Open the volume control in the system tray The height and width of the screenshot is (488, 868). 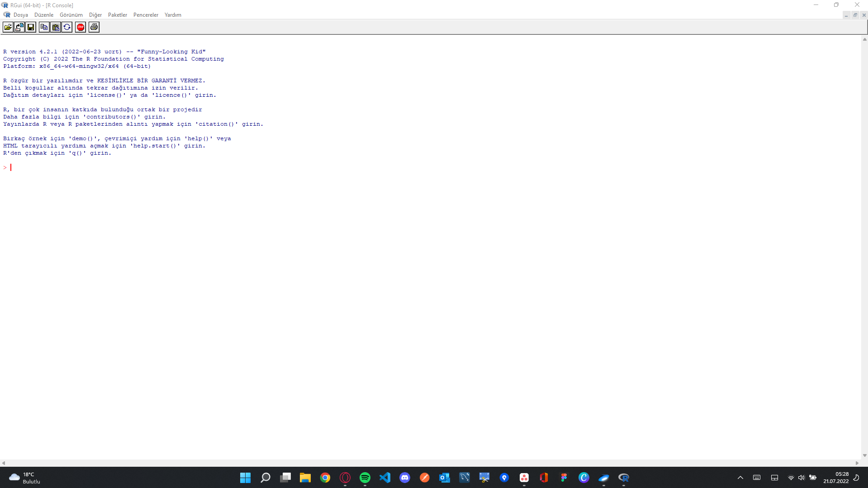(801, 478)
